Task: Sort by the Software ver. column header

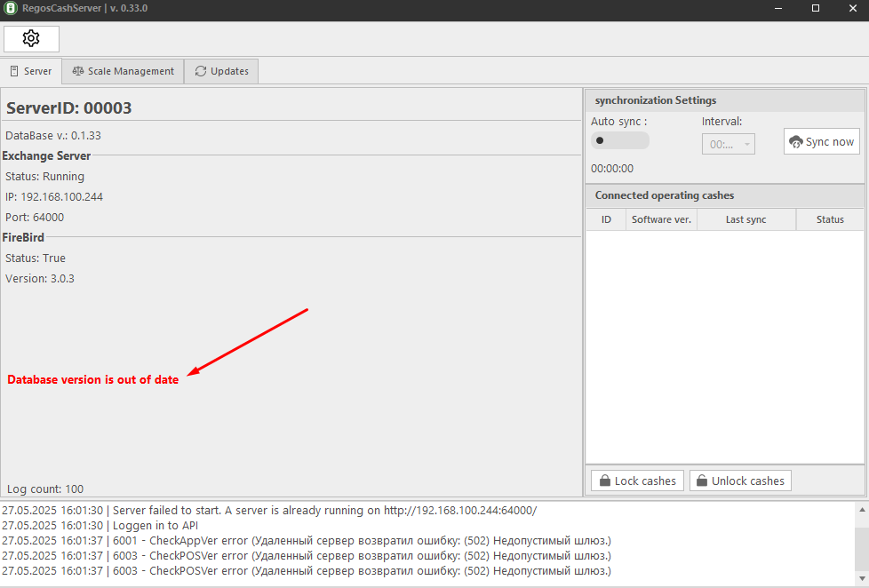Action: pyautogui.click(x=661, y=219)
